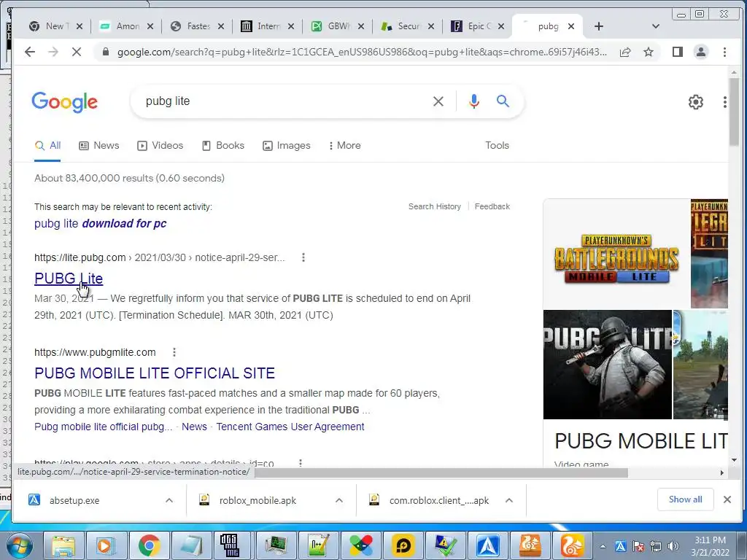Viewport: 747px width, 560px height.
Task: Expand options for roblox_mobile.apk download
Action: click(x=339, y=500)
